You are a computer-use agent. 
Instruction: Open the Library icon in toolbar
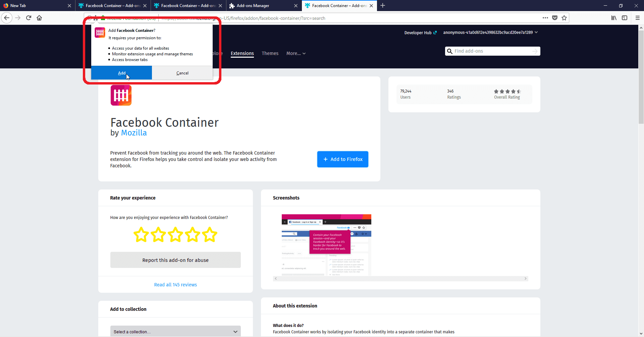pyautogui.click(x=614, y=18)
